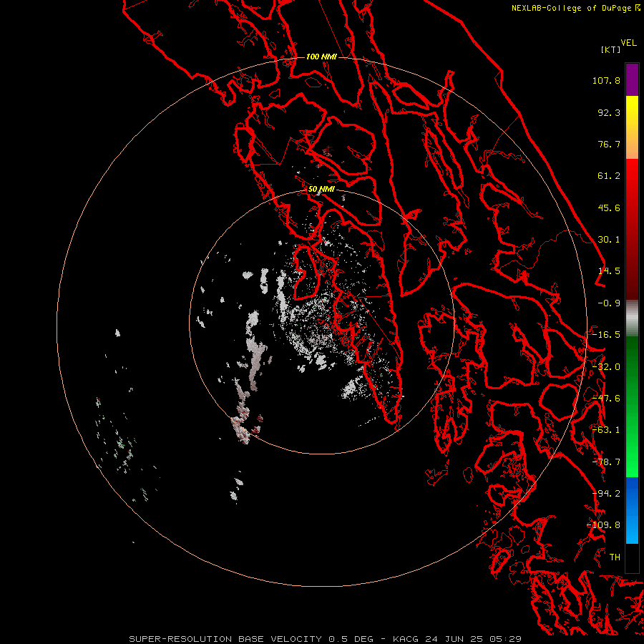Click the 61.2 velocity scale value
Viewport: 644px width, 644px height.
pyautogui.click(x=609, y=176)
